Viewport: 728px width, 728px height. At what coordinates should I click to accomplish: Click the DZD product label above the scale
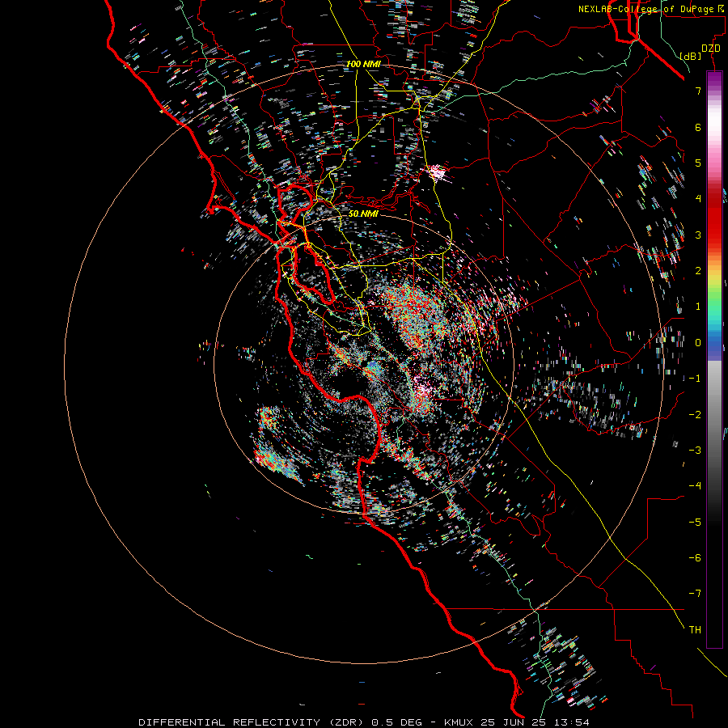click(711, 49)
